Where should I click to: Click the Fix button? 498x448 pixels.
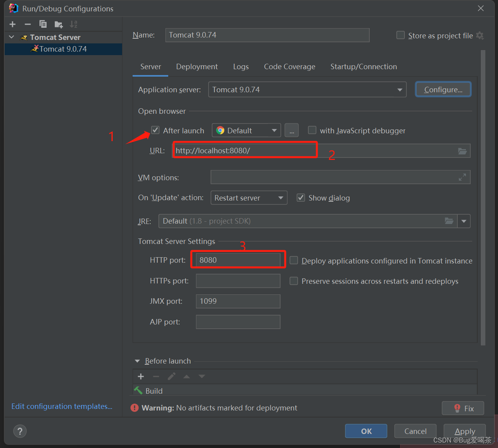click(463, 409)
